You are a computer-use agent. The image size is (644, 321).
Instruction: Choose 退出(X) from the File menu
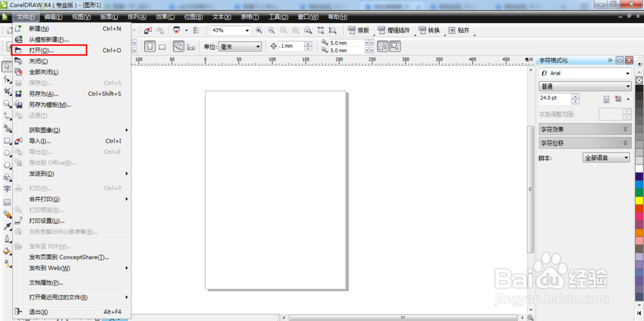point(72,311)
